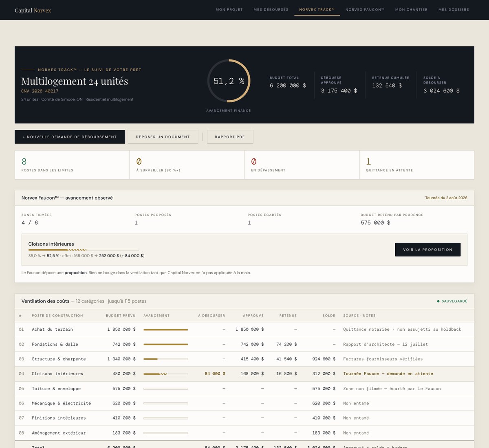Open the Mes Déboursés menu item
The height and width of the screenshot is (448, 489).
[x=271, y=9]
